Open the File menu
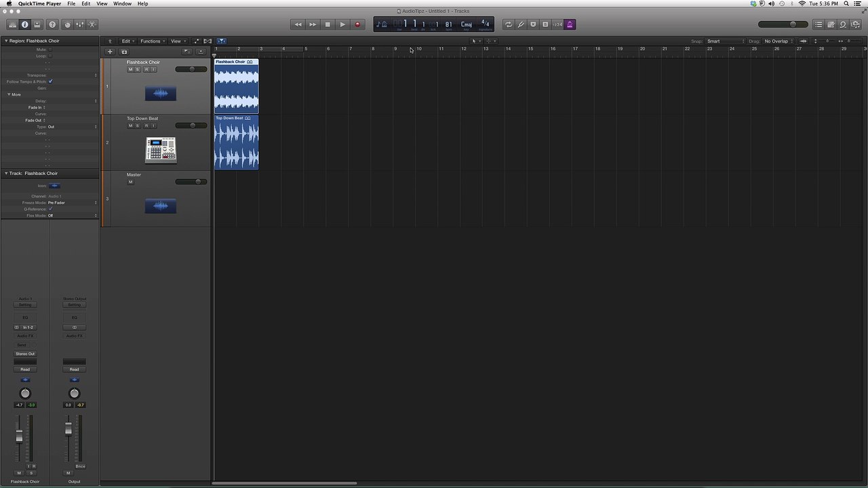Viewport: 868px width, 488px height. click(71, 3)
